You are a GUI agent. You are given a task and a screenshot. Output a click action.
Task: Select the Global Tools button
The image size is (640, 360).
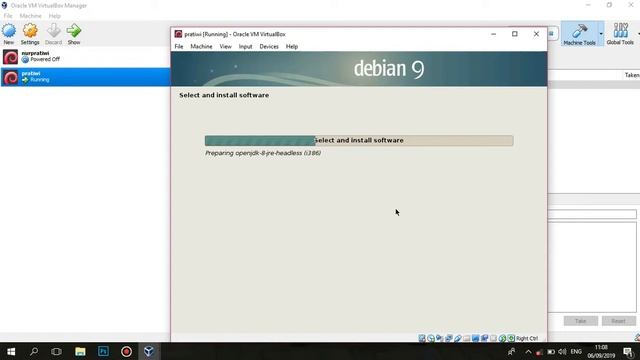click(x=620, y=33)
